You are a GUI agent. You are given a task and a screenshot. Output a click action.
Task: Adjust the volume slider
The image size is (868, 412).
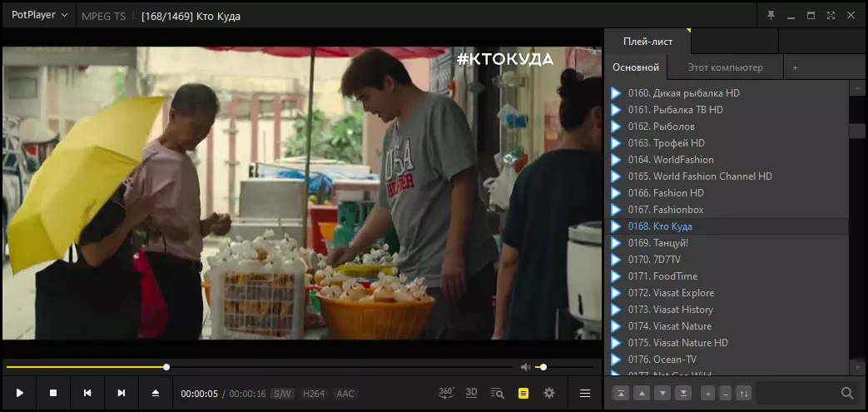(565, 367)
